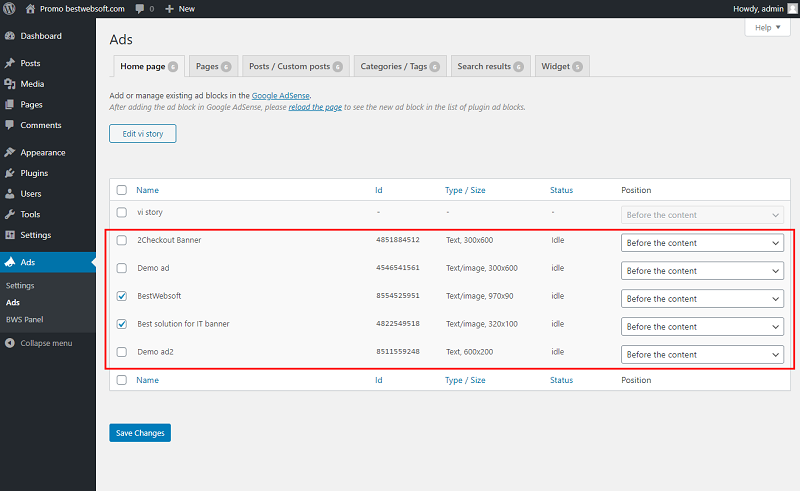Viewport: 800px width, 491px height.
Task: Check the 2Checkout Banner checkbox
Action: pyautogui.click(x=121, y=240)
